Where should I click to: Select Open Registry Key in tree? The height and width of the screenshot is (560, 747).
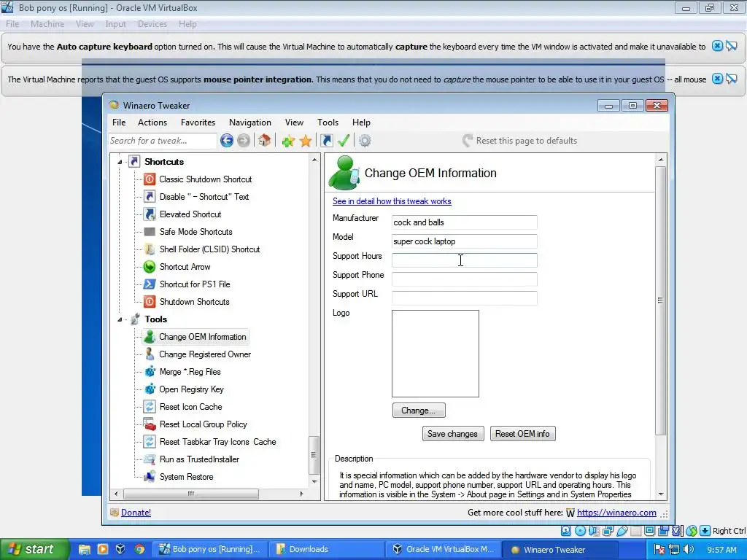(x=192, y=389)
